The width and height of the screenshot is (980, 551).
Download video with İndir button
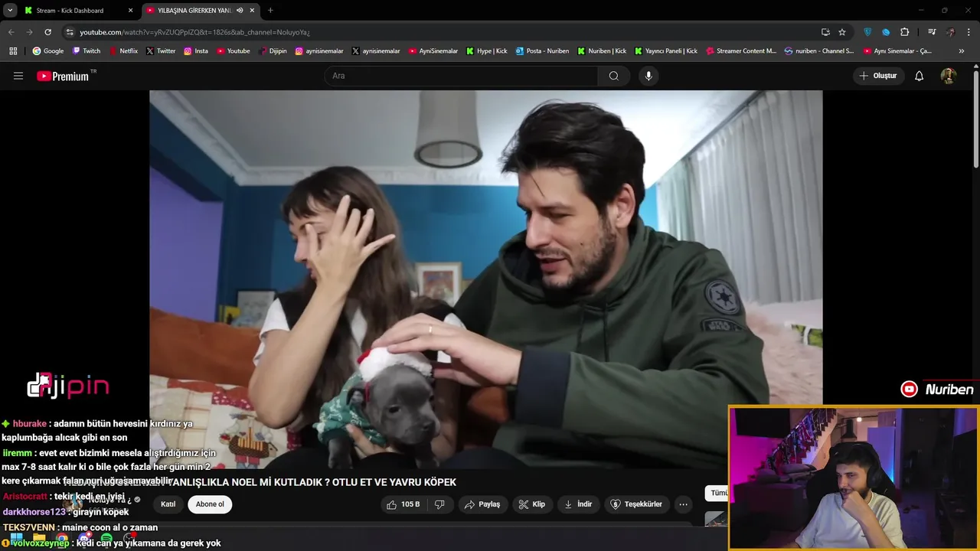click(578, 504)
